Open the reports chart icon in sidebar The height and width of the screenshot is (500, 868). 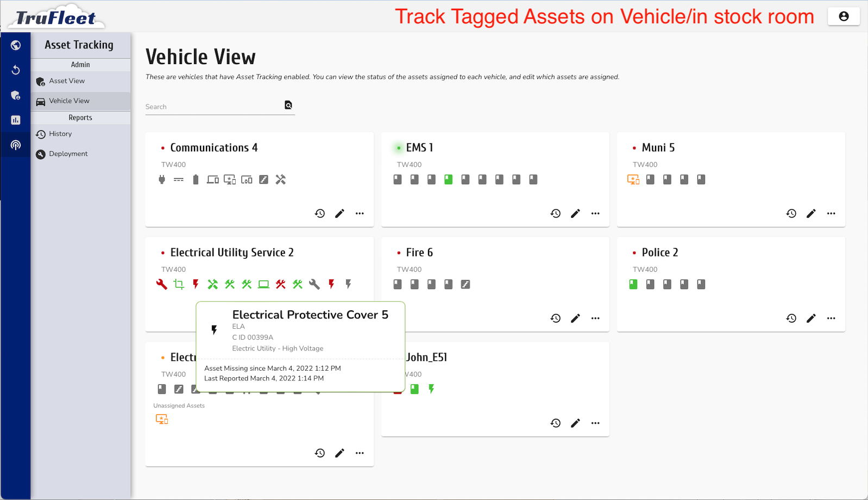(16, 120)
